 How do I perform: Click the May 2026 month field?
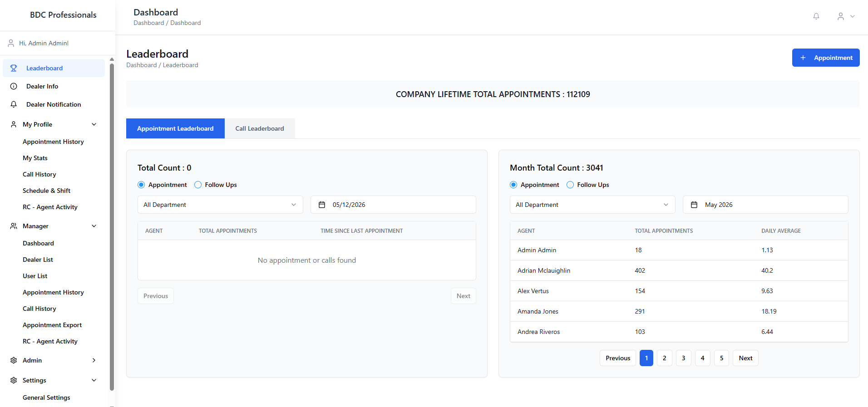[x=765, y=205]
